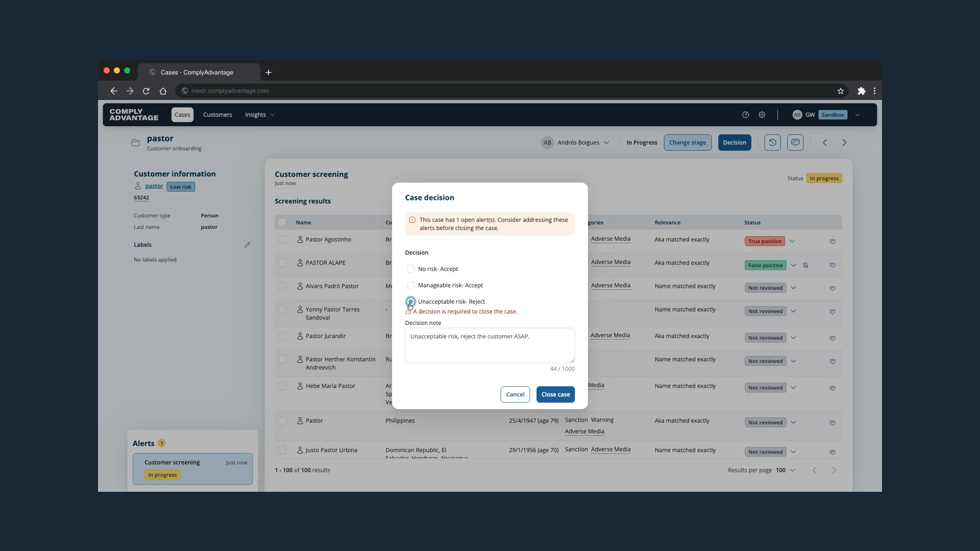Click Decision button in case header
Screen dimensions: 980x551
click(734, 142)
